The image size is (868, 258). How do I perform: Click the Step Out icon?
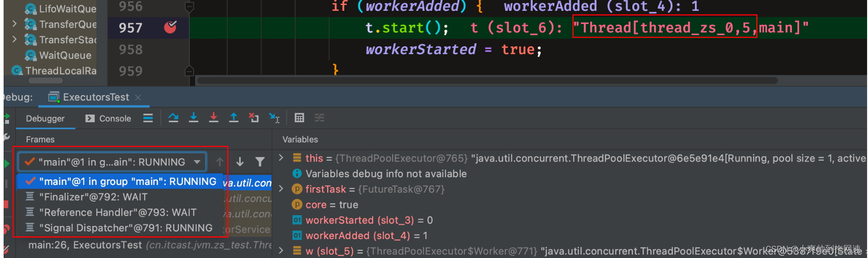coord(234,118)
